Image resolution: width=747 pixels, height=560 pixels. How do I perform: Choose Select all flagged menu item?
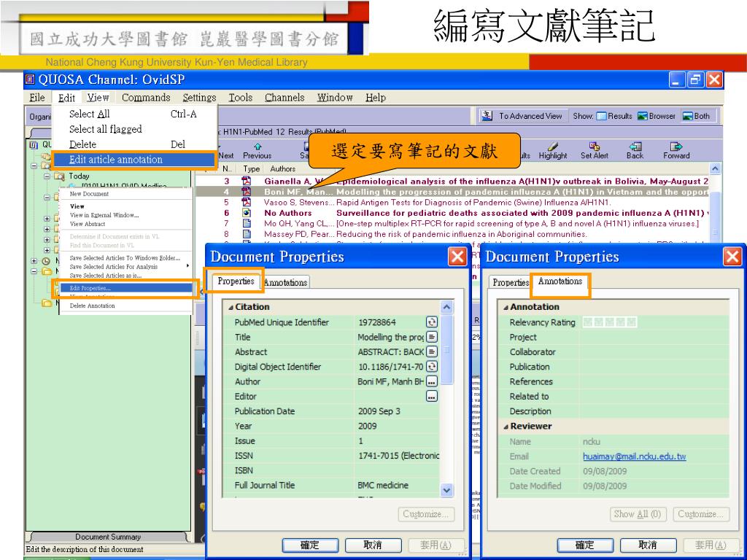click(x=106, y=129)
